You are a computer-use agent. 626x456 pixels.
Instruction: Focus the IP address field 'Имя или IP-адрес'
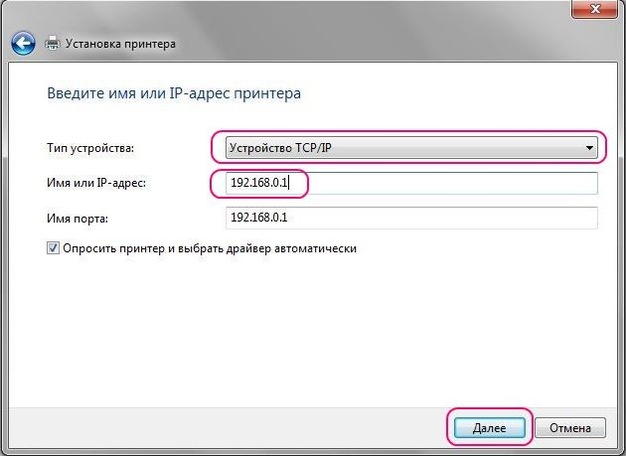click(x=412, y=183)
